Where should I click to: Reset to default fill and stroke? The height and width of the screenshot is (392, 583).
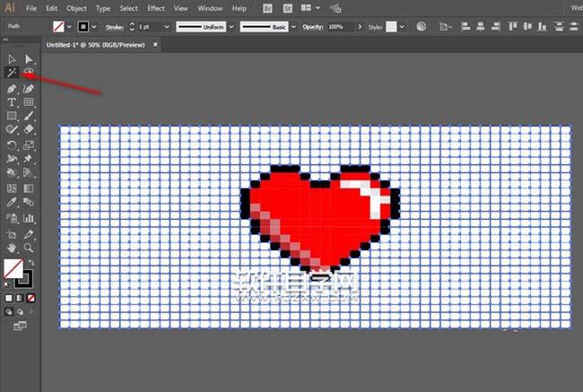point(6,284)
